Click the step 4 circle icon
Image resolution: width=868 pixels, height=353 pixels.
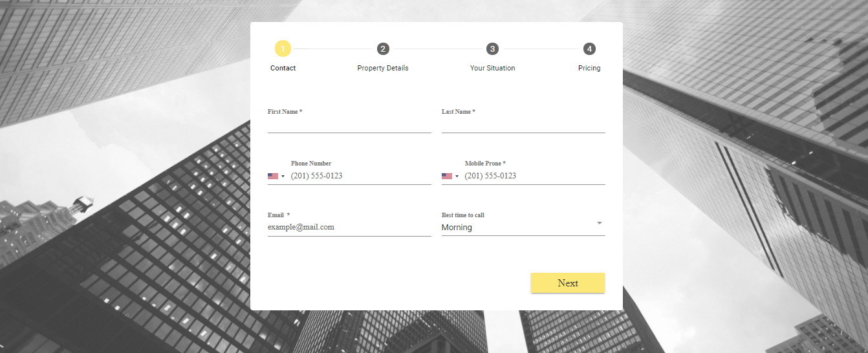click(x=589, y=49)
